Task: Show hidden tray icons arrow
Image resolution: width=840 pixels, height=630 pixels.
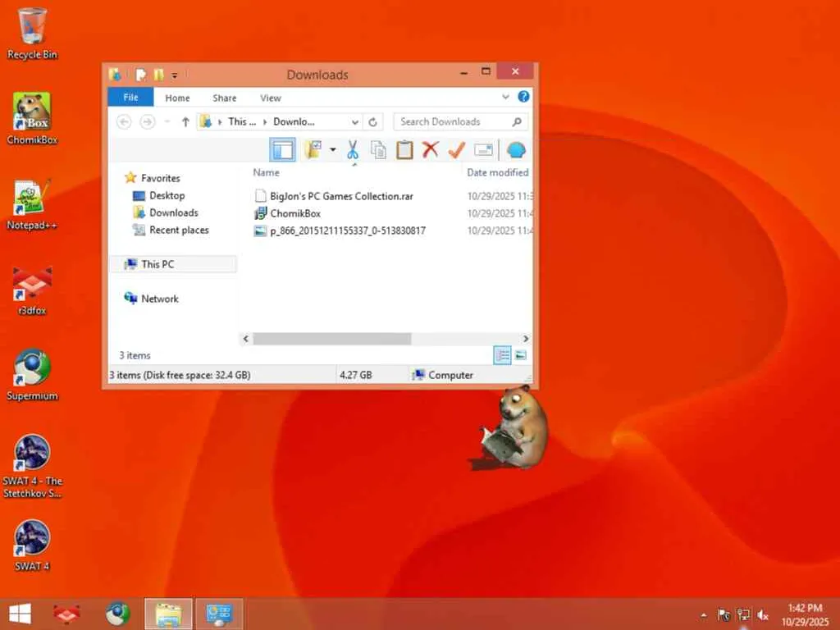Action: [703, 615]
